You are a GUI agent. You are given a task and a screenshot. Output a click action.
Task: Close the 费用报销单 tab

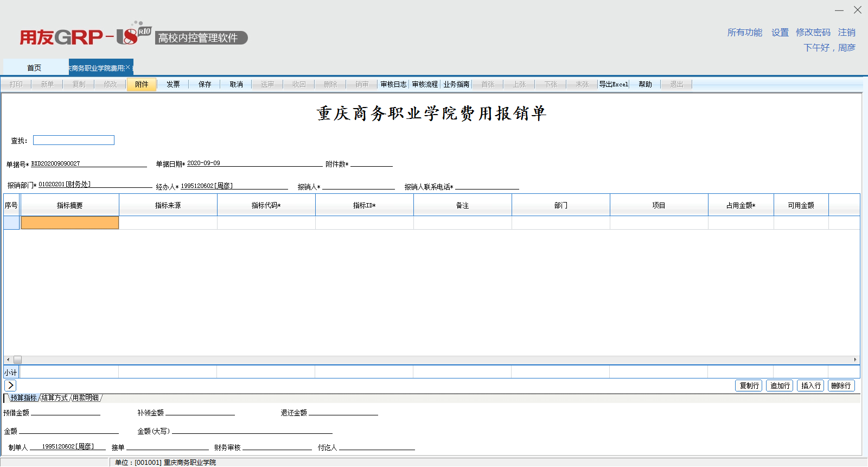128,68
